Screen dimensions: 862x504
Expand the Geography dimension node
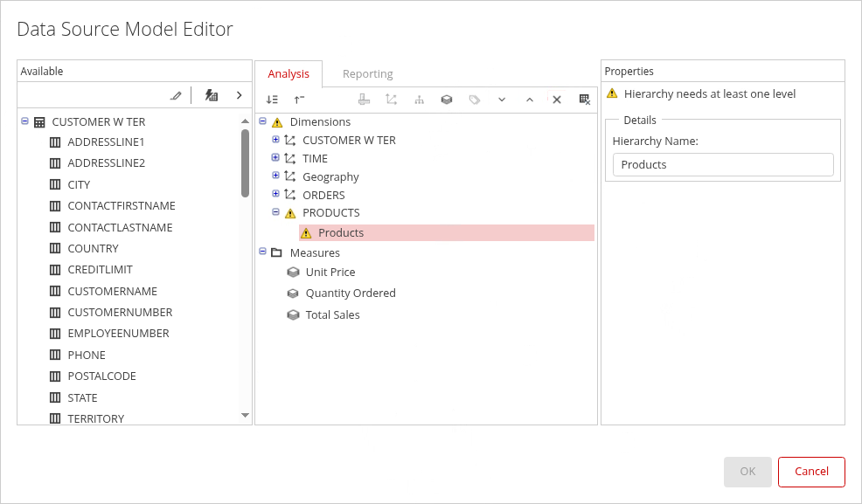pyautogui.click(x=275, y=176)
